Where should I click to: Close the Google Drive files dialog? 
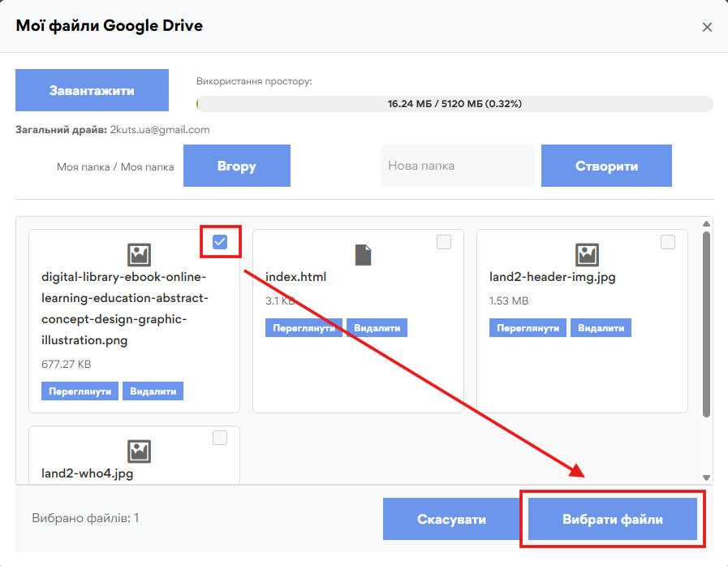pyautogui.click(x=707, y=27)
